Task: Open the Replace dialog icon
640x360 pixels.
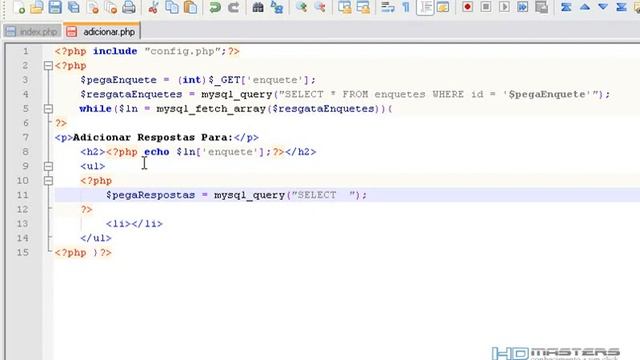Action: coord(276,7)
